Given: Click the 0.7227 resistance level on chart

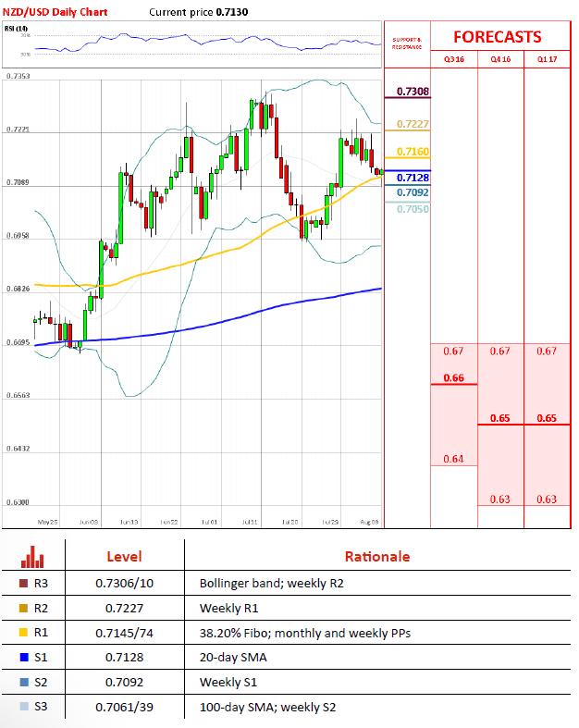Looking at the screenshot, I should click(413, 124).
